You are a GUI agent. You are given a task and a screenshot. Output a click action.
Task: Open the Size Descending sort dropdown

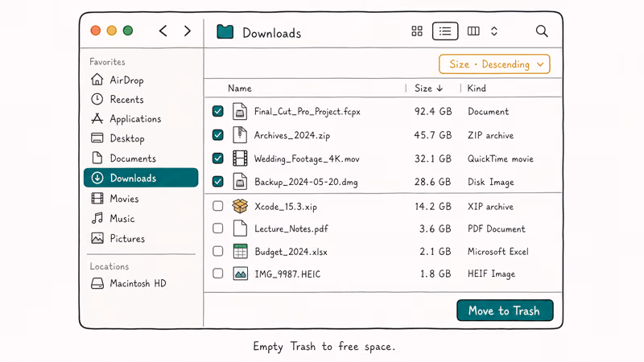pyautogui.click(x=494, y=64)
